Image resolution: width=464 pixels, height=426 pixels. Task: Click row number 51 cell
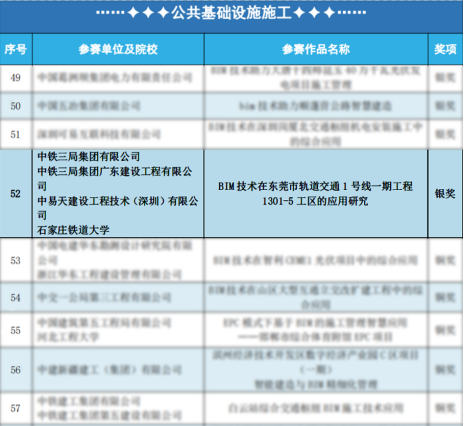coord(16,135)
